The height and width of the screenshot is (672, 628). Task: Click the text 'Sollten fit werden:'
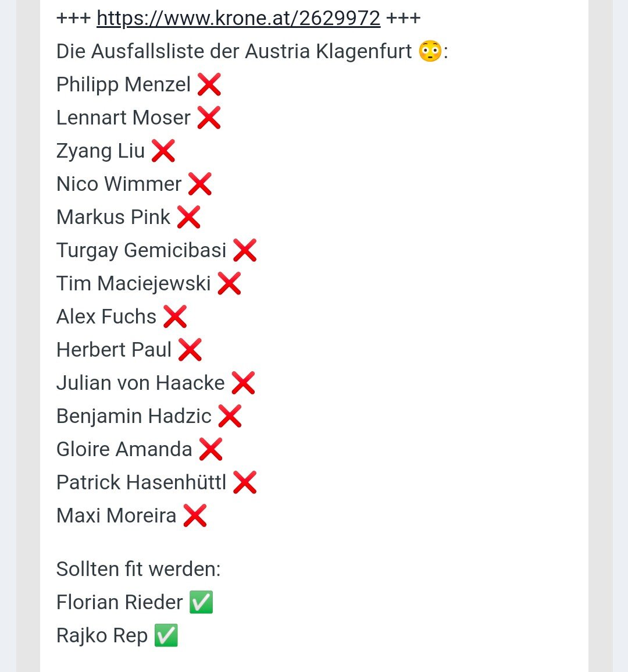click(138, 570)
